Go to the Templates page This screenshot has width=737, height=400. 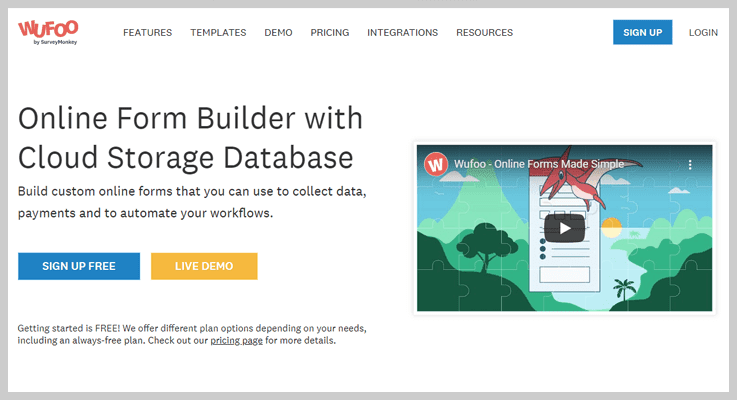[218, 32]
